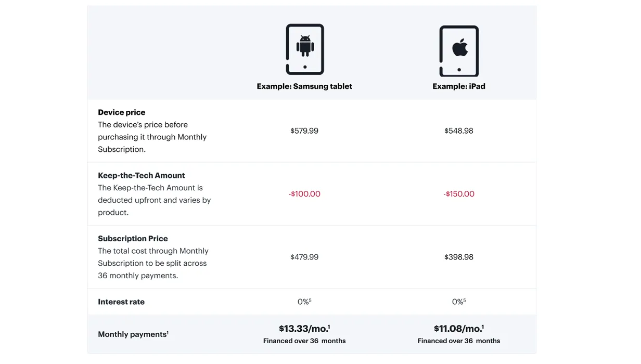Image resolution: width=641 pixels, height=364 pixels.
Task: Open footnote 1 on Monthly payments label
Action: 168,332
